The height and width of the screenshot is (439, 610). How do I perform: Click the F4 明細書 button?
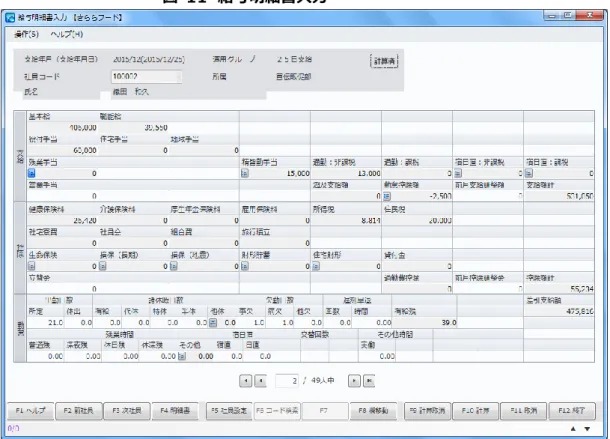175,411
